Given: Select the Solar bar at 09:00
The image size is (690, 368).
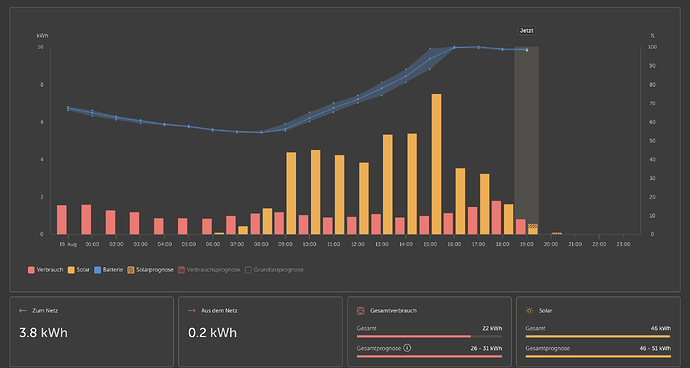Looking at the screenshot, I should [291, 193].
